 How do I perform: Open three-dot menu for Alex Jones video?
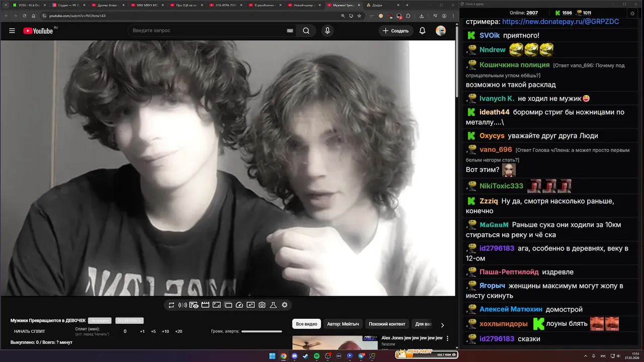click(448, 338)
